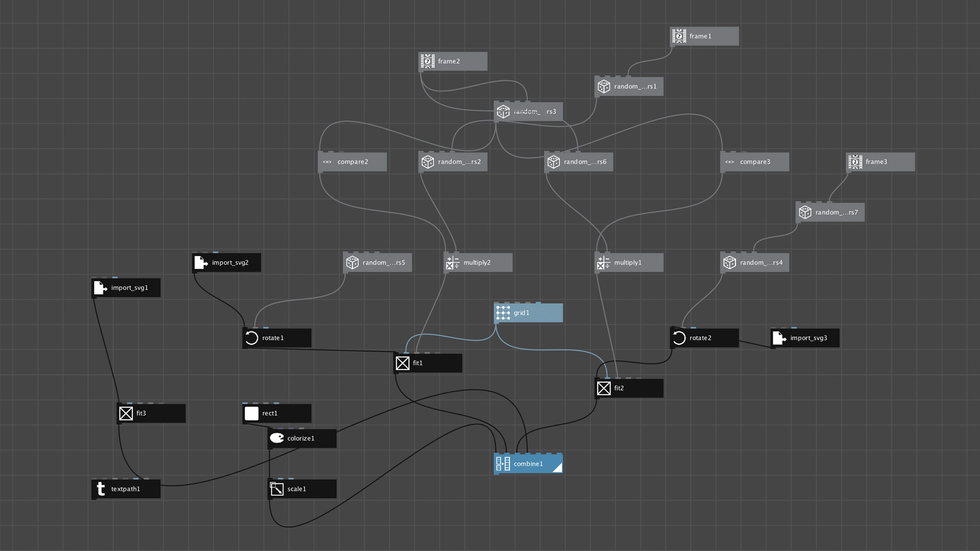Select the fit2 node label
Screen dimensions: 980x551
click(619, 388)
